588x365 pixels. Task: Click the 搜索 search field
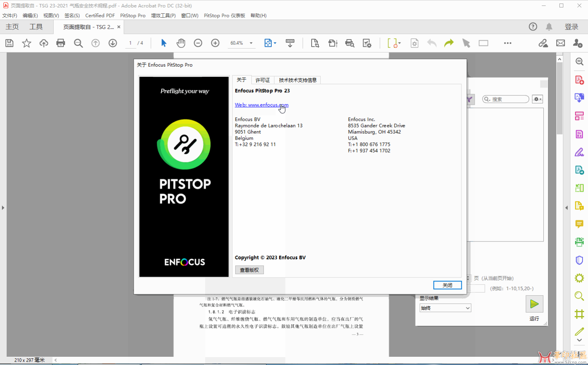click(506, 99)
